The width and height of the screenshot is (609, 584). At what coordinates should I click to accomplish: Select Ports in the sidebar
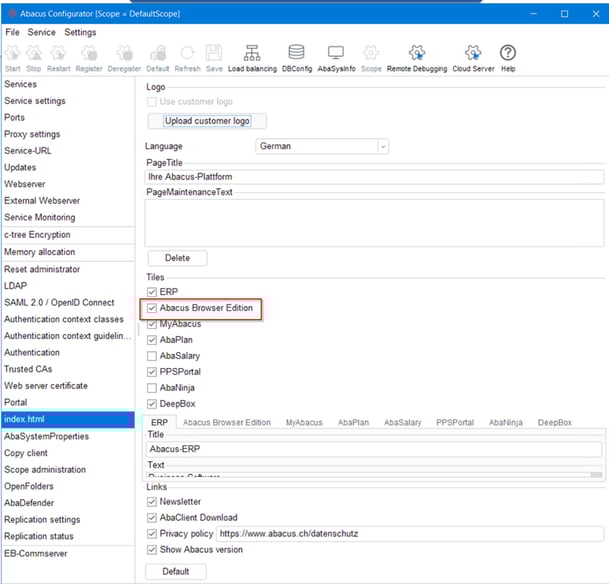click(68, 118)
